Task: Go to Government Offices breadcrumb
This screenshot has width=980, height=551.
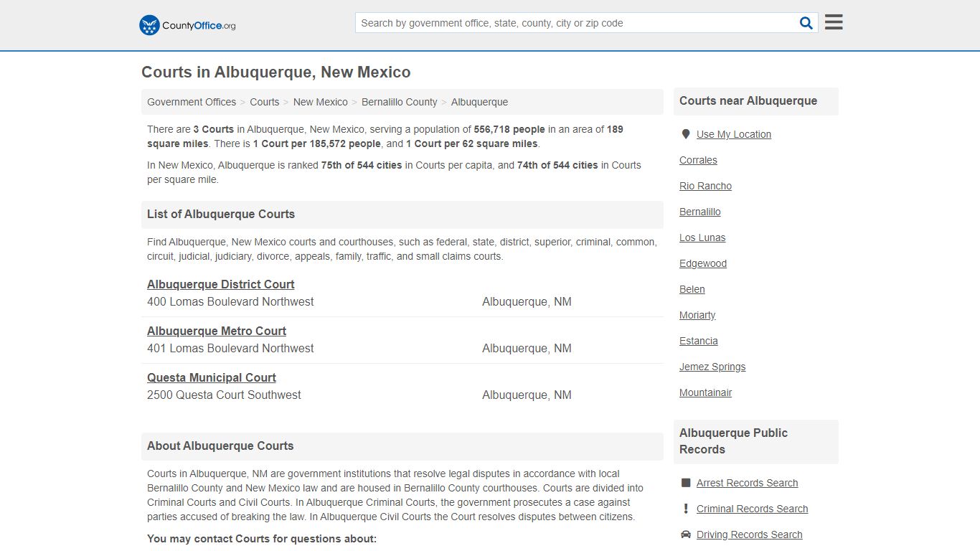Action: click(192, 102)
